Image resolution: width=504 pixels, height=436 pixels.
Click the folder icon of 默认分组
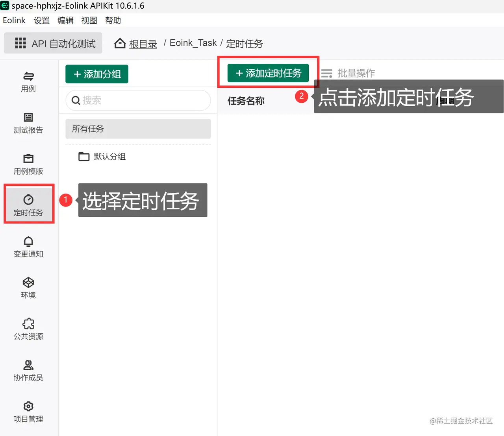(84, 157)
